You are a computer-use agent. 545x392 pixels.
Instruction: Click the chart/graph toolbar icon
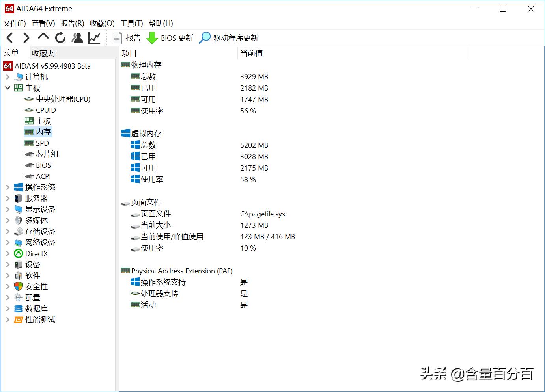pos(94,37)
